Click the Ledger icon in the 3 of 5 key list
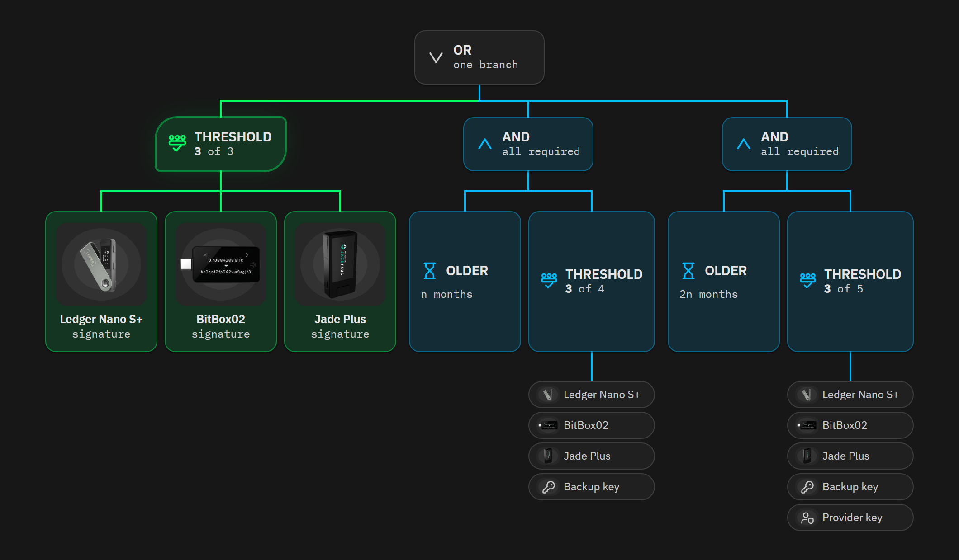959x560 pixels. [807, 395]
